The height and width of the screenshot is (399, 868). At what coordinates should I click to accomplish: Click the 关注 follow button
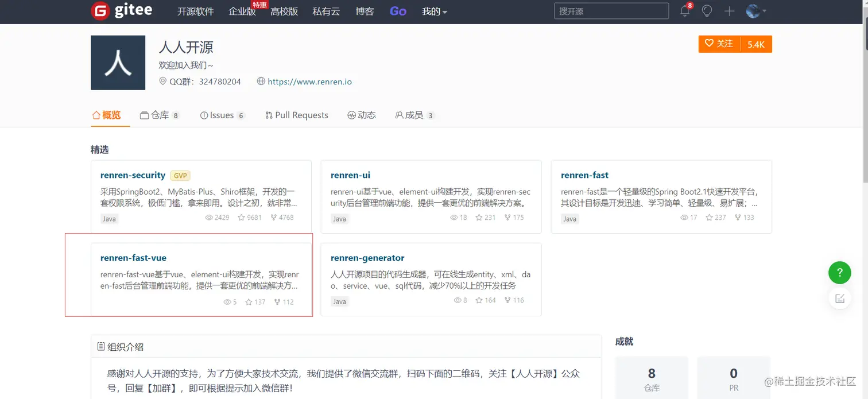(x=719, y=44)
